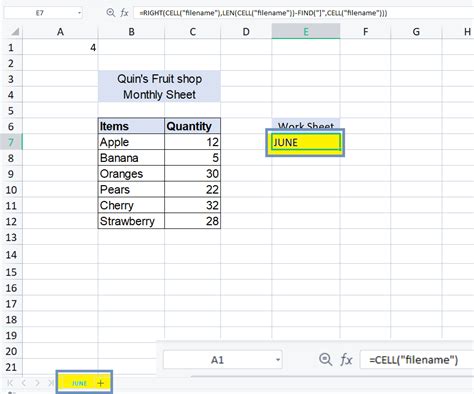Click the =CELL("filename") formula field
Screen dimensions: 474x394
pos(417,360)
